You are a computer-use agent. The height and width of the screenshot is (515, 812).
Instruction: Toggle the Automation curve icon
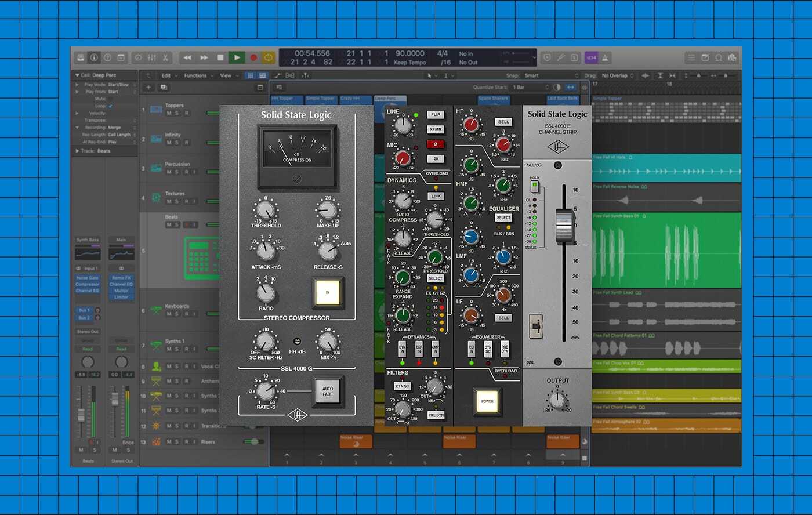[x=277, y=75]
